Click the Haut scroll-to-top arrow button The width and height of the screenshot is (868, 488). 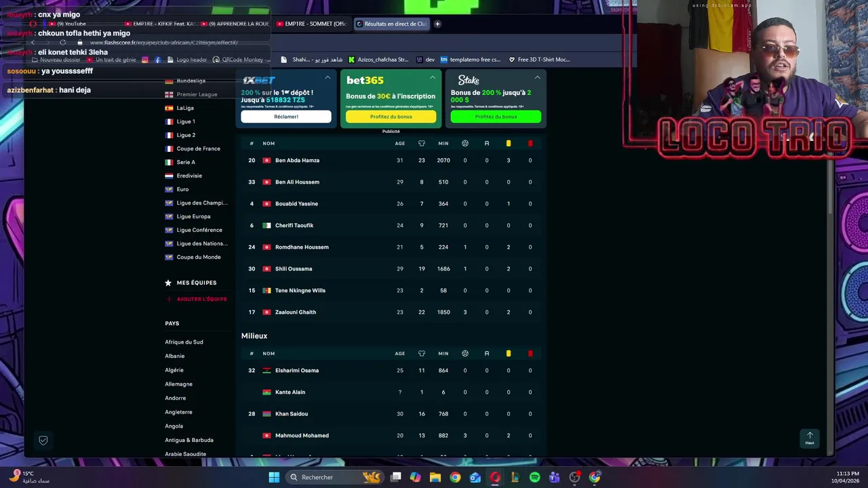[x=810, y=438]
